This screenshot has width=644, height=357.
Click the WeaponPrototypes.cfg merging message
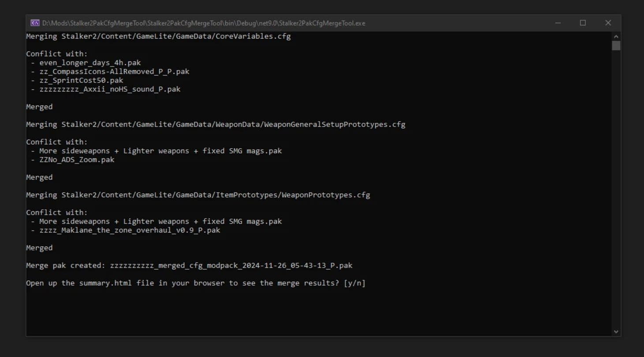pyautogui.click(x=197, y=195)
